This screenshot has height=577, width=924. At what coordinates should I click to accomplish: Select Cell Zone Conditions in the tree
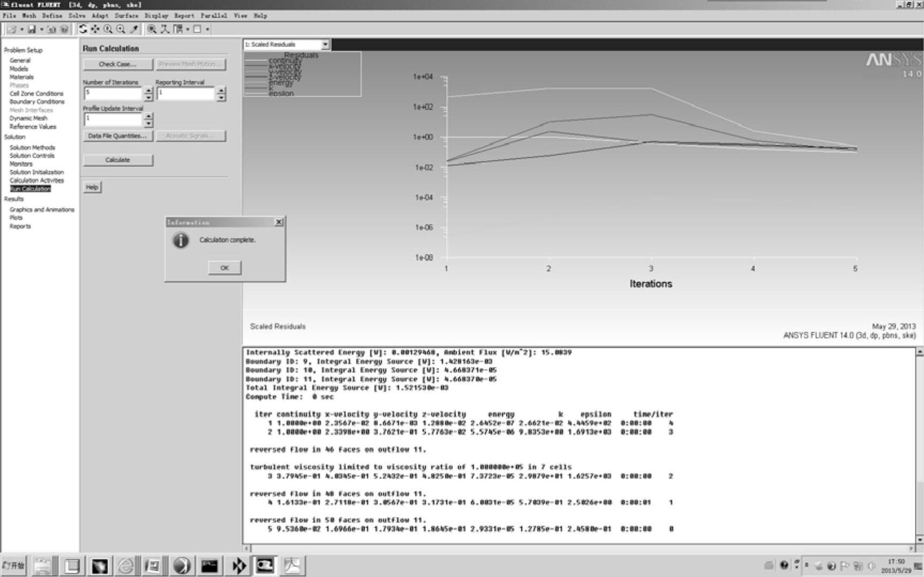point(36,94)
